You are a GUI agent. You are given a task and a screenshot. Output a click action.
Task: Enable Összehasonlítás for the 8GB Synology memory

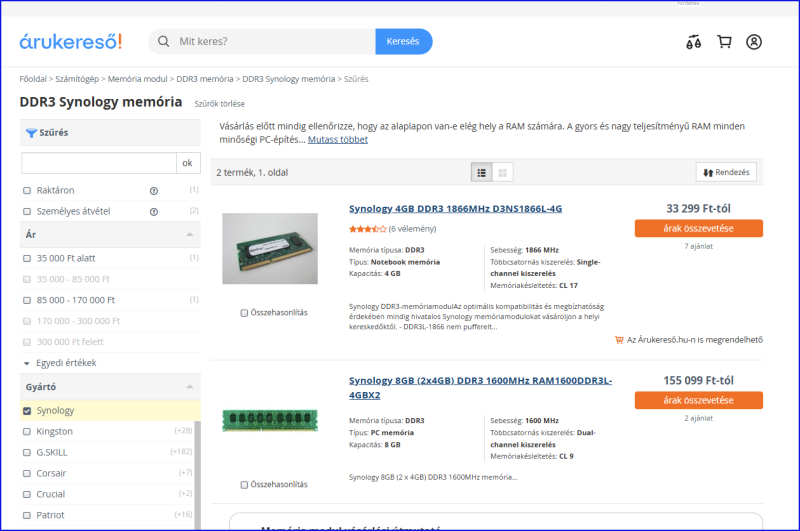(244, 485)
